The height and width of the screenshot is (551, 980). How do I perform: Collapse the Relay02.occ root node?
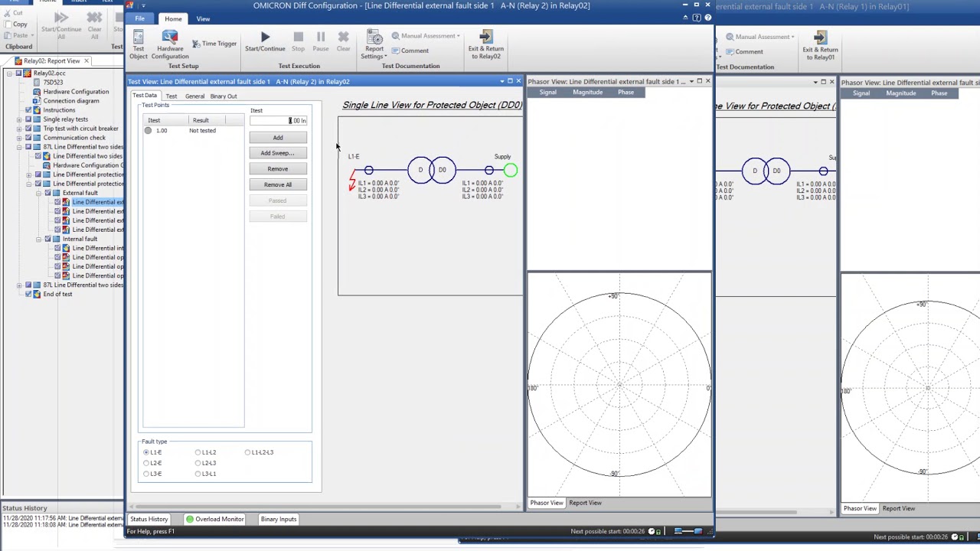click(8, 73)
